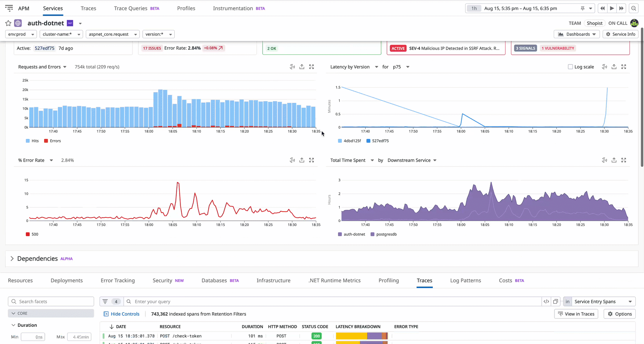Open correlations icon for Total Time Spent
Screen dimensions: 644x344
[604, 160]
